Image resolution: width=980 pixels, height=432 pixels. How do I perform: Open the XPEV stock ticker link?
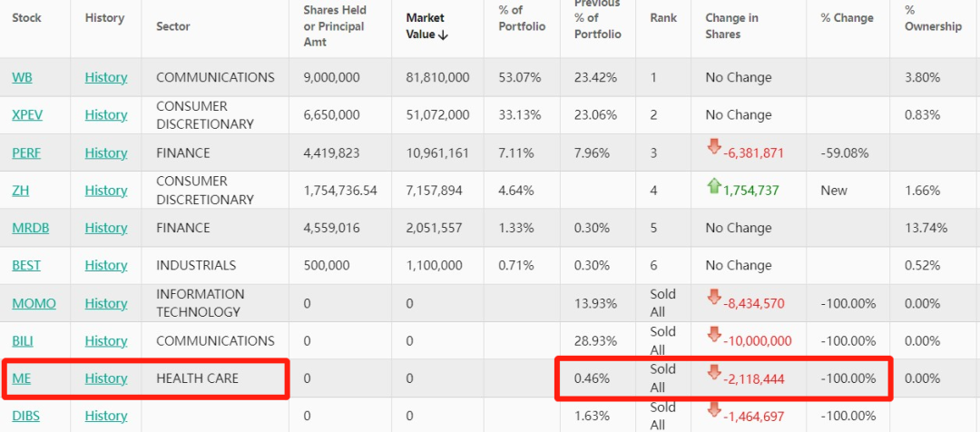[x=27, y=115]
